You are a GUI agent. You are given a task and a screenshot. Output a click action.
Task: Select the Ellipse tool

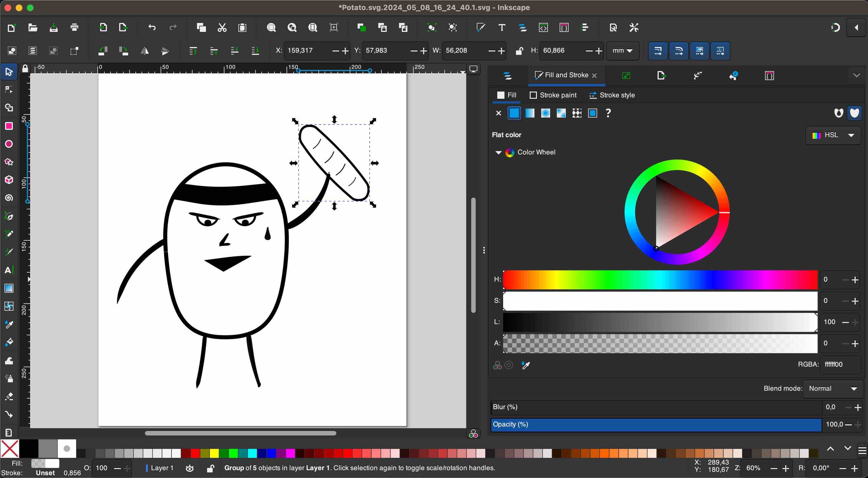(9, 144)
